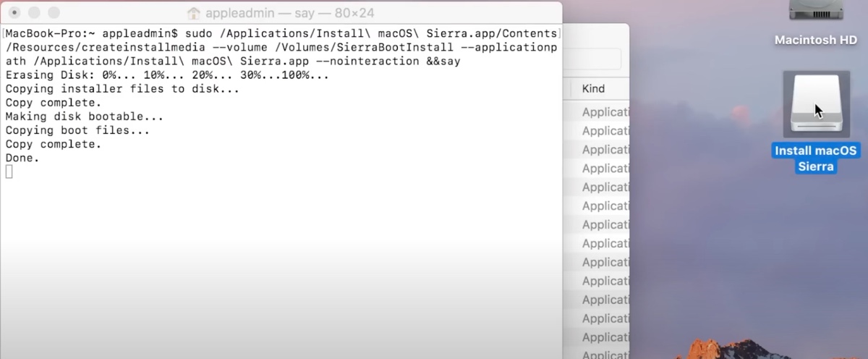Screen dimensions: 868x359
Task: Select the Macintosh HD drive icon
Action: click(815, 10)
